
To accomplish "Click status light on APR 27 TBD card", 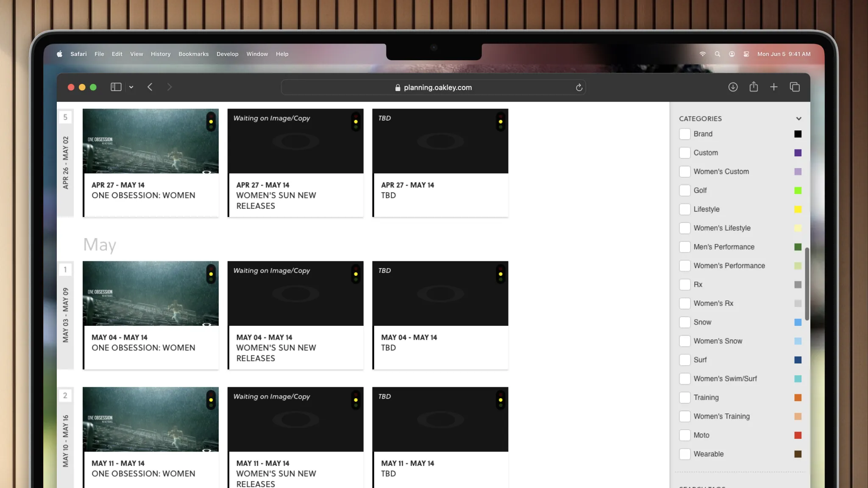I will (x=501, y=122).
